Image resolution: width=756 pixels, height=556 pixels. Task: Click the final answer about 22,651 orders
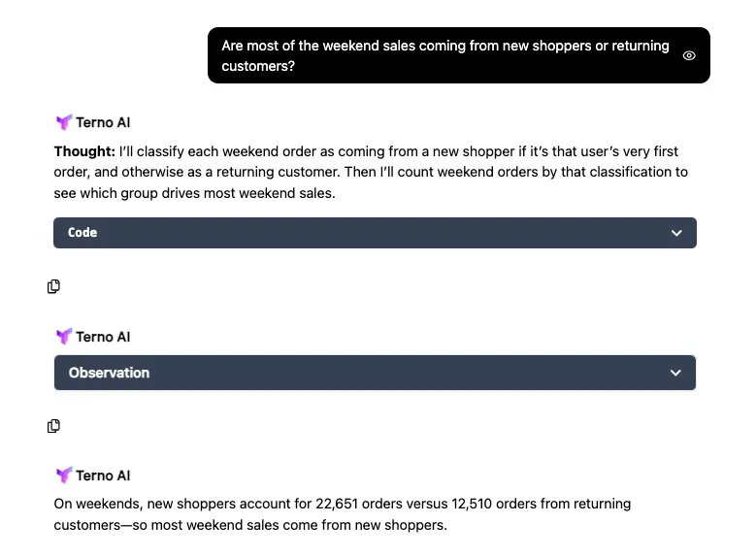click(343, 514)
